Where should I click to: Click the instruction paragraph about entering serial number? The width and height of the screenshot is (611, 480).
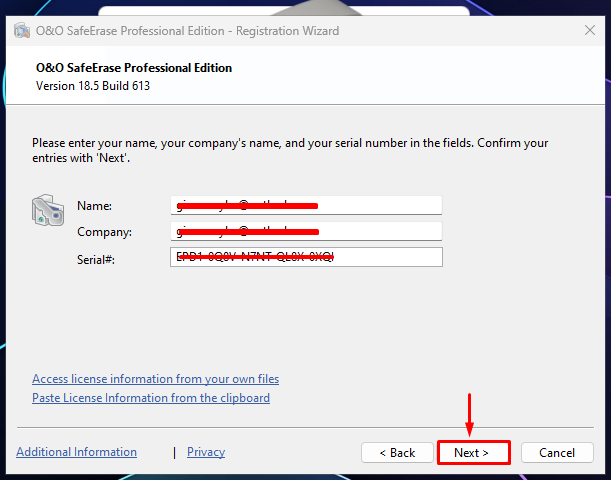[290, 150]
